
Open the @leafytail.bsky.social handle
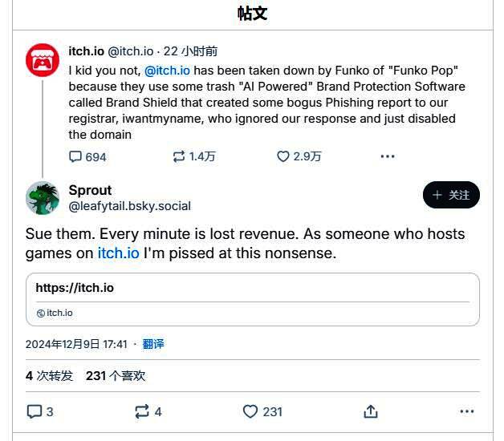click(130, 206)
